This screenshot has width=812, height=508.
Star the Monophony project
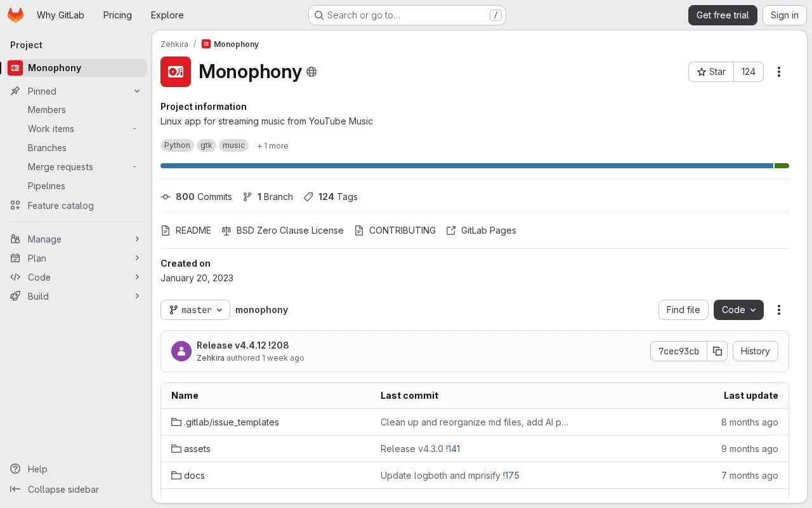tap(711, 72)
